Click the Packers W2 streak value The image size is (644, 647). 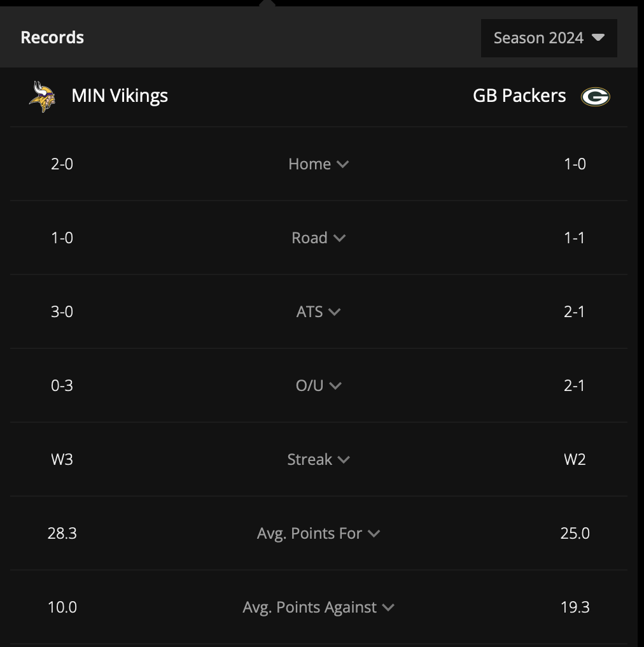[x=575, y=460]
